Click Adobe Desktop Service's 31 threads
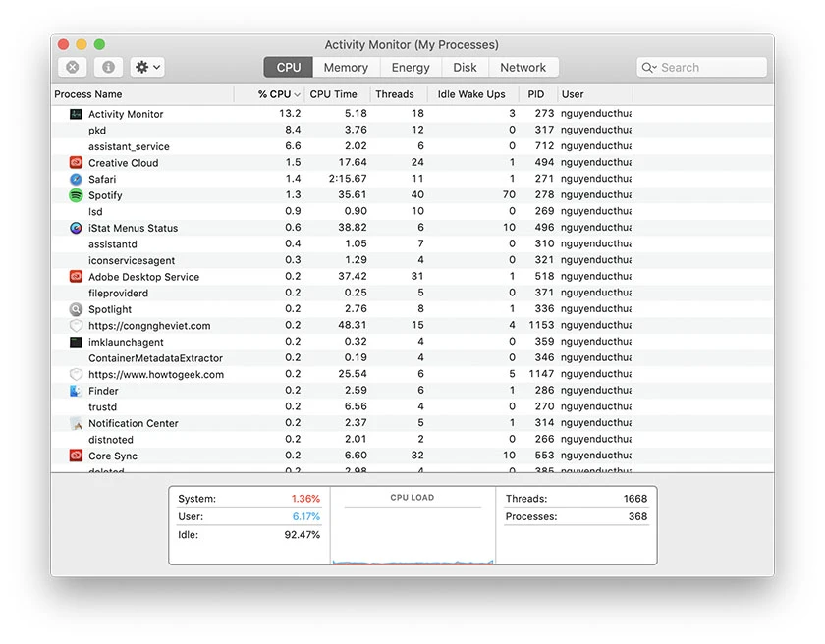Viewport: 825px width, 644px height. 417,277
